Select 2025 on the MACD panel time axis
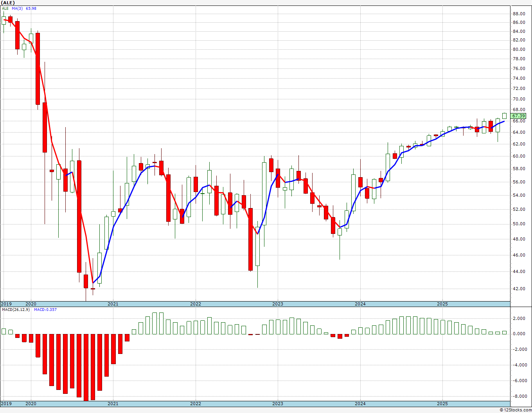The width and height of the screenshot is (532, 413). coord(442,404)
